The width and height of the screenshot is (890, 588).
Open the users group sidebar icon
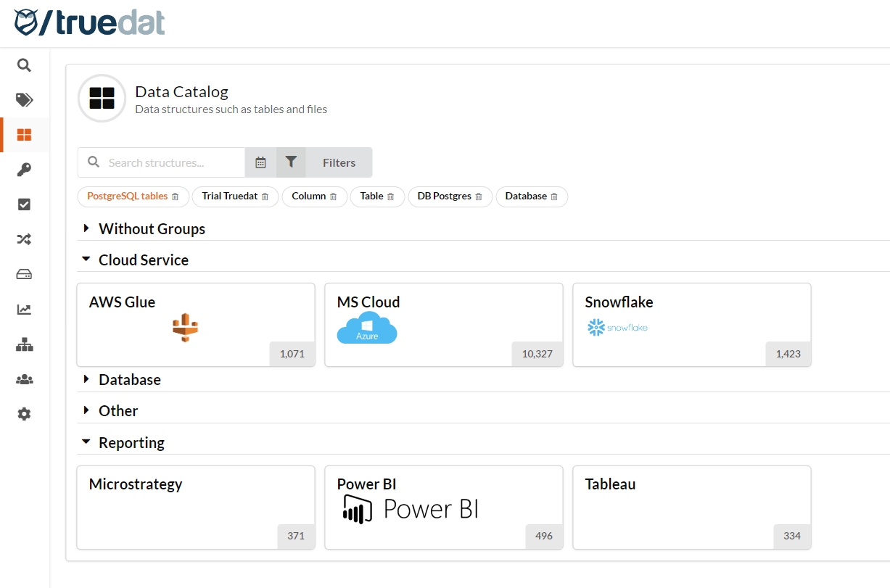(x=24, y=379)
